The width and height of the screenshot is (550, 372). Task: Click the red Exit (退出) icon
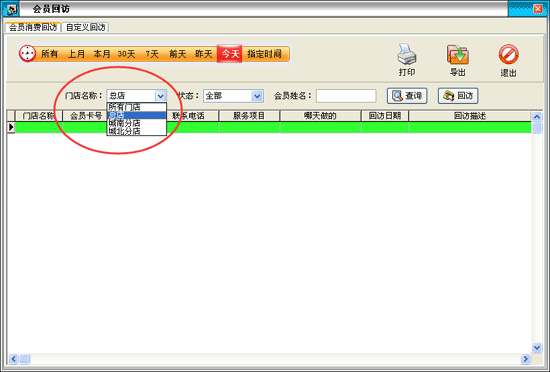(508, 54)
